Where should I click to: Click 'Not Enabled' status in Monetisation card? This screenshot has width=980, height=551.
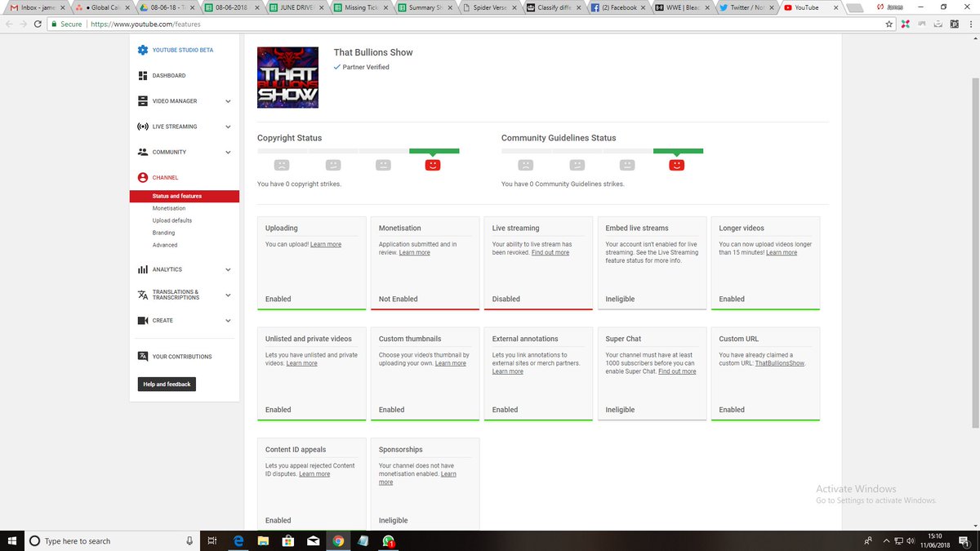click(399, 299)
